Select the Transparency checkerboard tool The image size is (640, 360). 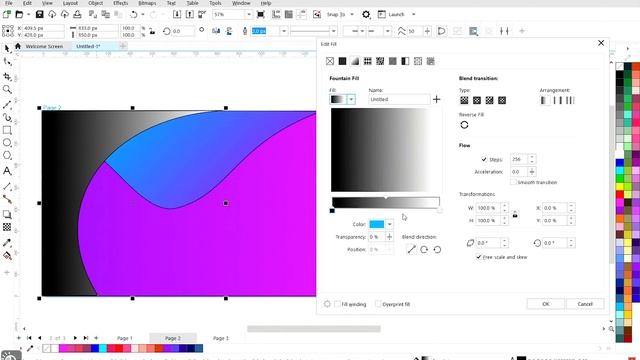coord(7,227)
